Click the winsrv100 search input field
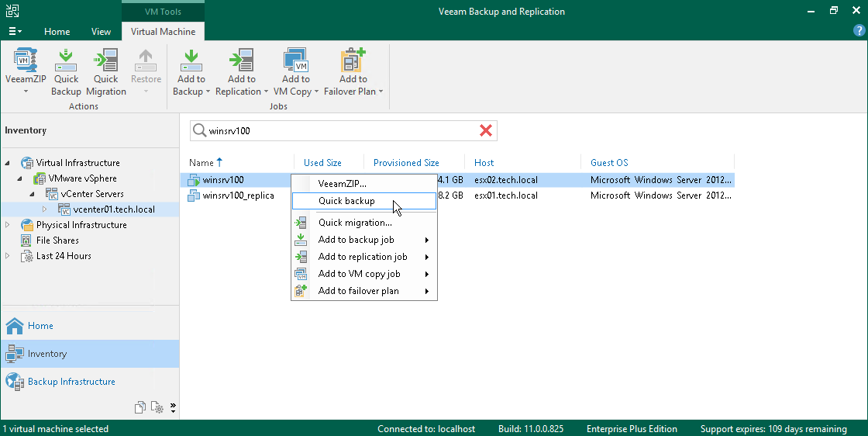 point(341,131)
